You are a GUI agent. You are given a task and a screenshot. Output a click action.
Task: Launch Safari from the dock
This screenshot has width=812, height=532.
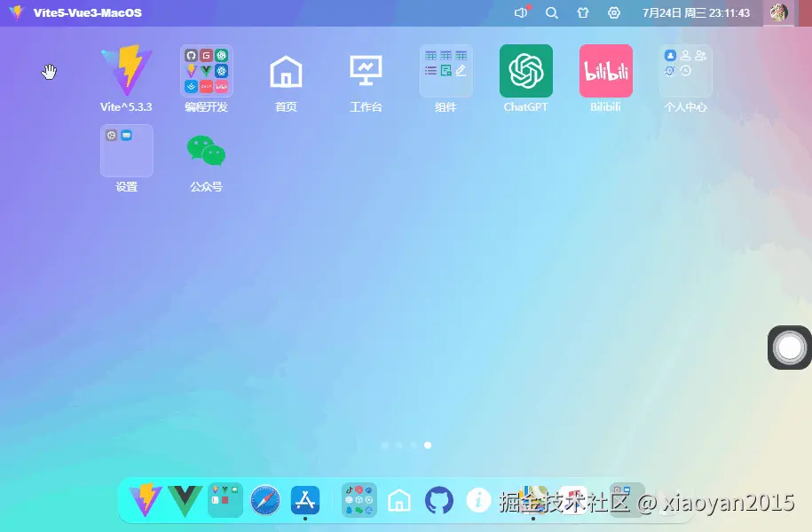(x=265, y=500)
